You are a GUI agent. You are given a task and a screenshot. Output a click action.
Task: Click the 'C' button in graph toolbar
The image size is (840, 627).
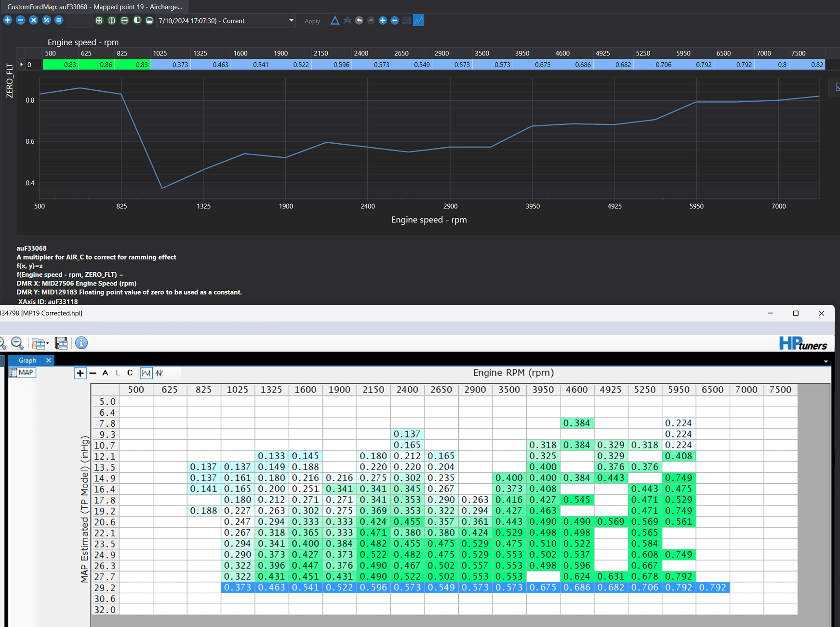[130, 373]
